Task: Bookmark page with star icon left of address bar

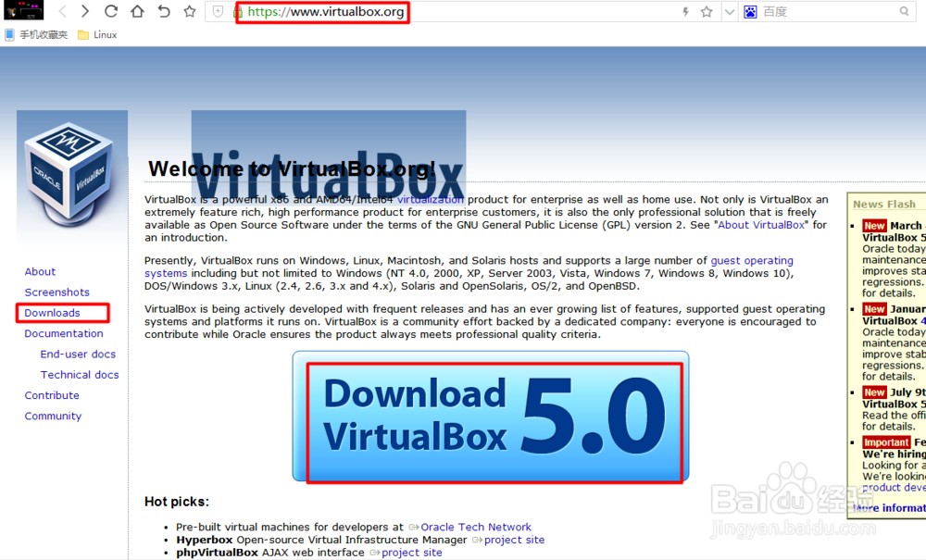Action: pos(190,11)
